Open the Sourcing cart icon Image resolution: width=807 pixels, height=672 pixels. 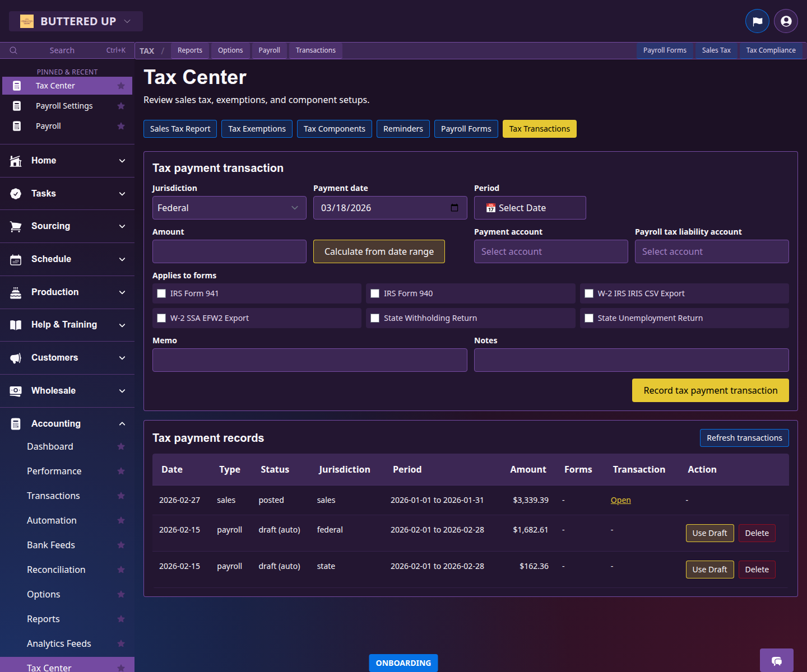(15, 226)
